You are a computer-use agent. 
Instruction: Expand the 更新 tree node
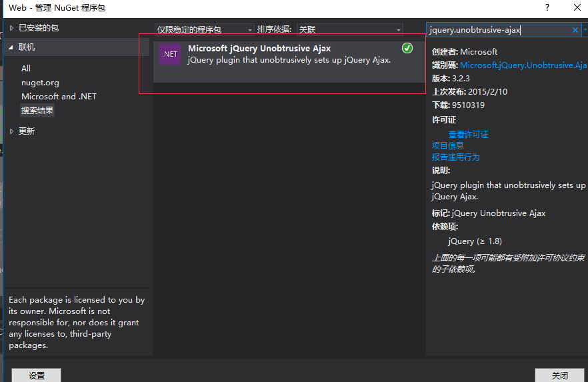(11, 131)
